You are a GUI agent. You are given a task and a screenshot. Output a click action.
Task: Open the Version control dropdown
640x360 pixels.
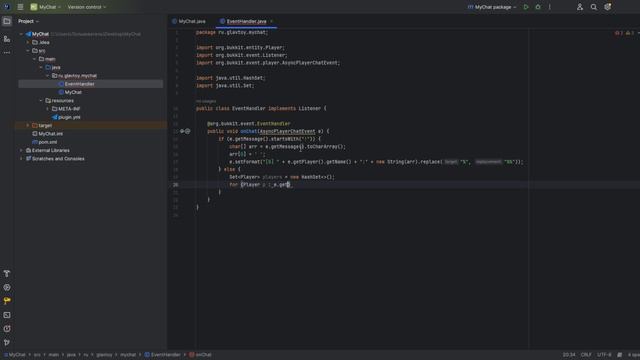(87, 7)
